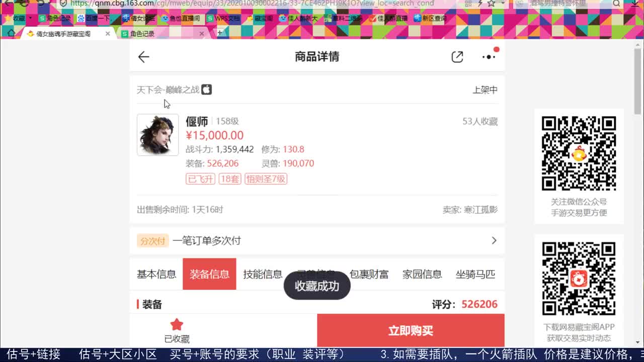
Task: Open the three-dot more menu
Action: pyautogui.click(x=489, y=57)
